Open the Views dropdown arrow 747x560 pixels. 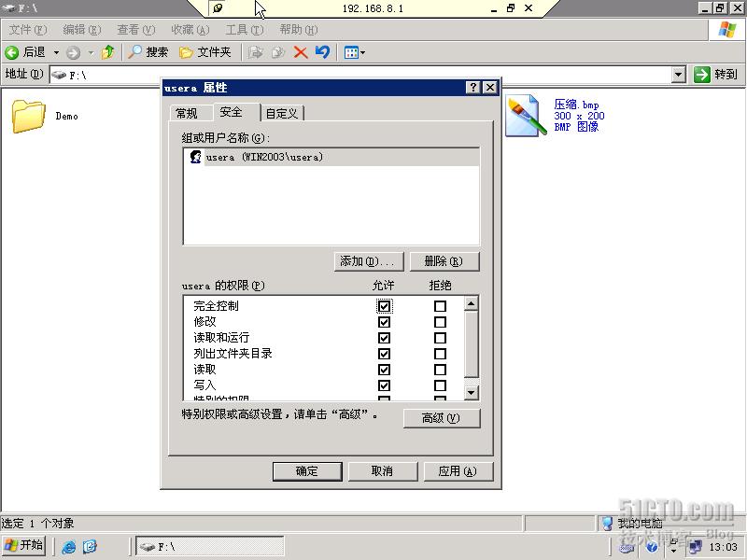pos(362,52)
